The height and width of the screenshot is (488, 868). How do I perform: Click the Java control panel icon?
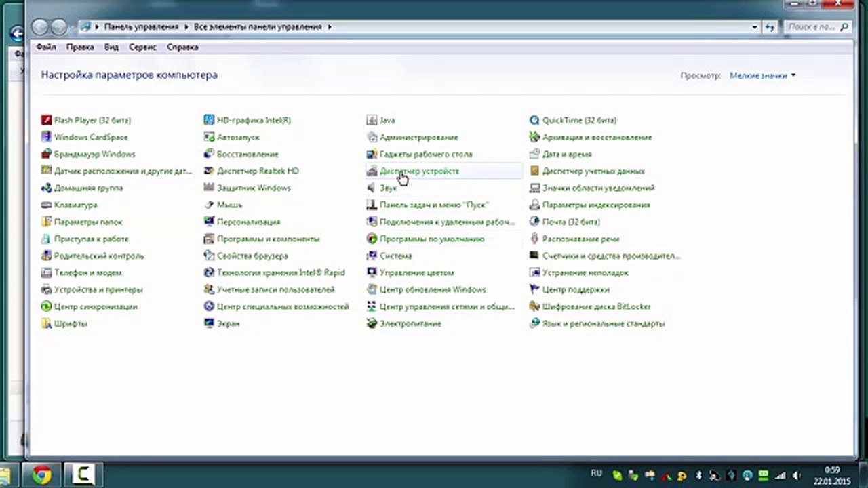coord(372,120)
